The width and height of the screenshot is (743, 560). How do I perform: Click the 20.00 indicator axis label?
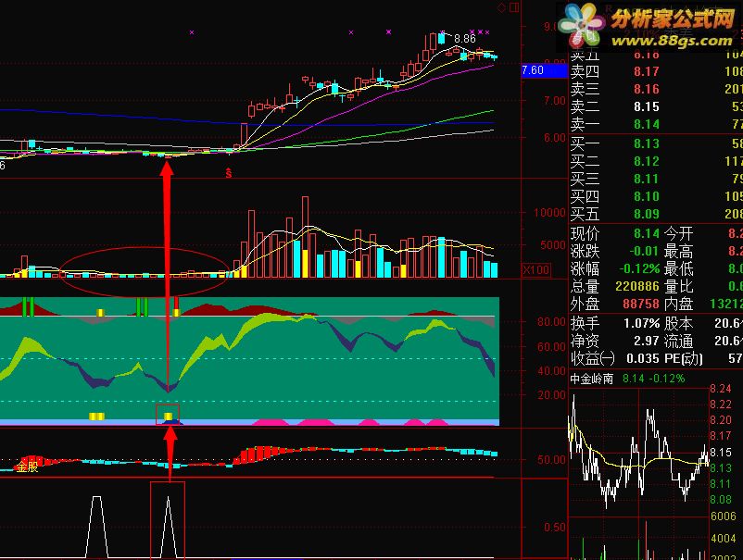[x=551, y=395]
